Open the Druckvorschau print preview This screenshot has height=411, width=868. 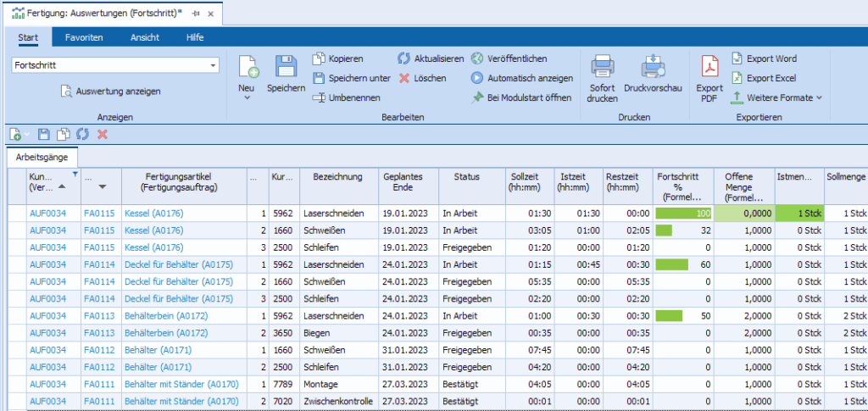pyautogui.click(x=653, y=66)
